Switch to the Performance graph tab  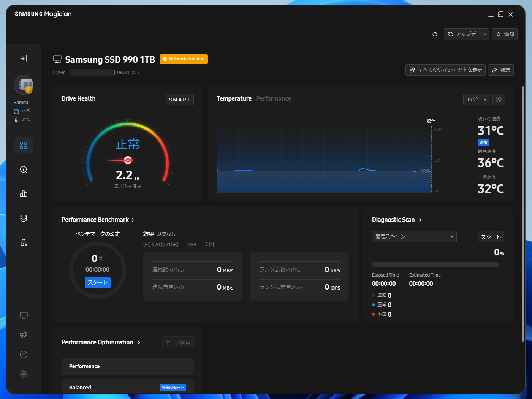point(274,99)
